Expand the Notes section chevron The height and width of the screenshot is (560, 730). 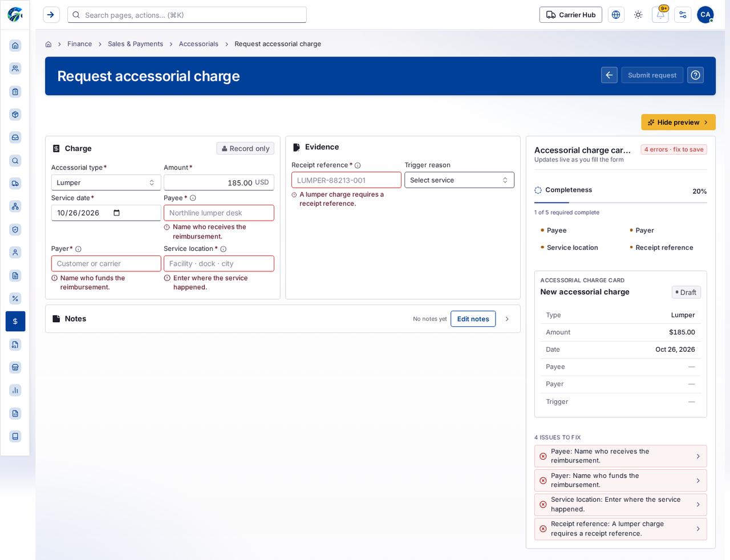[x=507, y=319]
